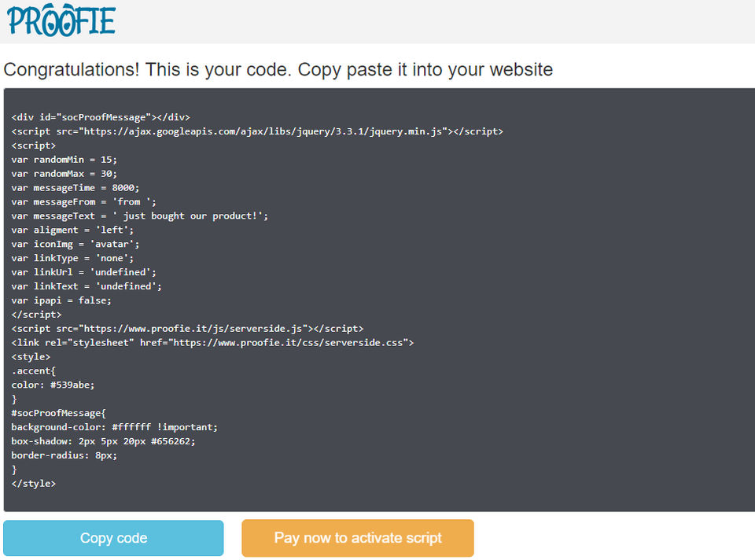
Task: Click the Proofie logo
Action: coord(61,20)
